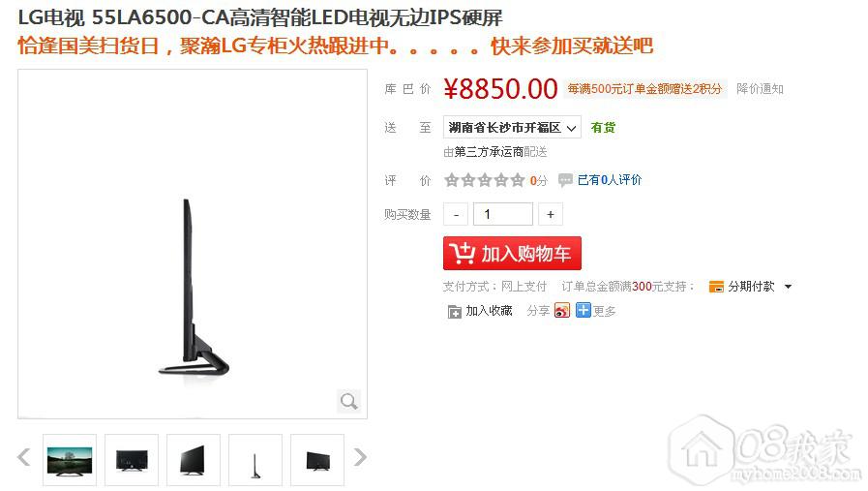Increase quantity with the plus button

pos(551,214)
